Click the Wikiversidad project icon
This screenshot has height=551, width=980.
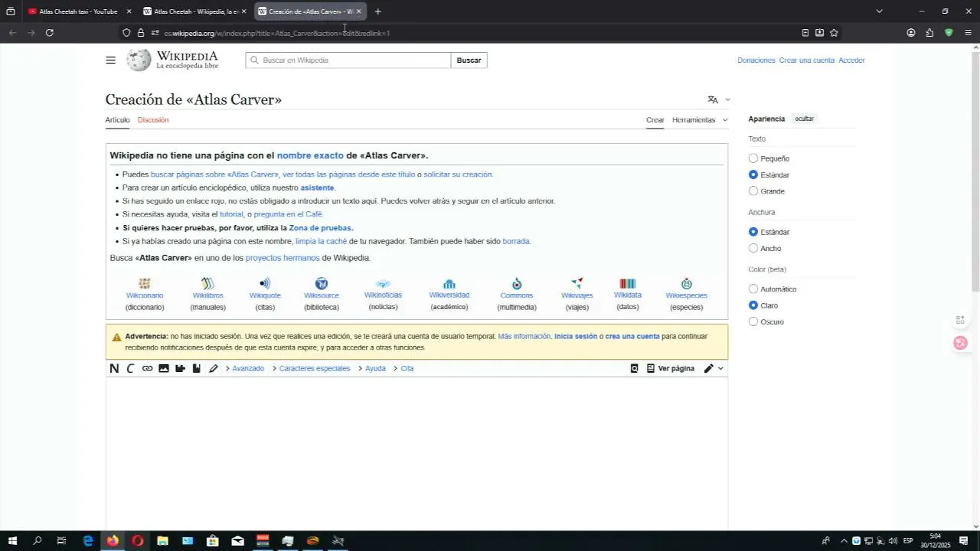pos(449,284)
